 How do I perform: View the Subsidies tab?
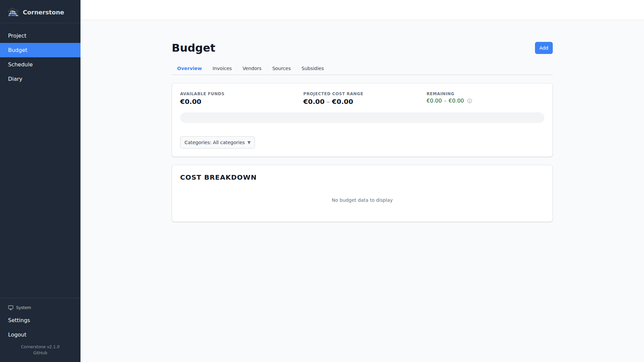pos(312,68)
